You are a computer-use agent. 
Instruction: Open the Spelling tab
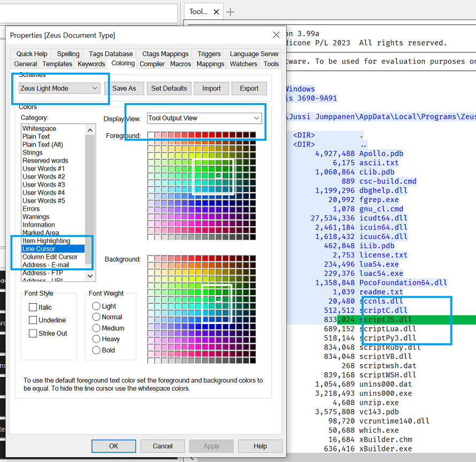tap(68, 53)
